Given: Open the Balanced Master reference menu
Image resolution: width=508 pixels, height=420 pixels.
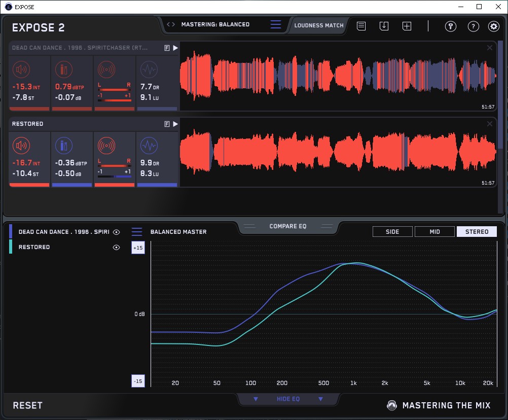Looking at the screenshot, I should [x=137, y=232].
